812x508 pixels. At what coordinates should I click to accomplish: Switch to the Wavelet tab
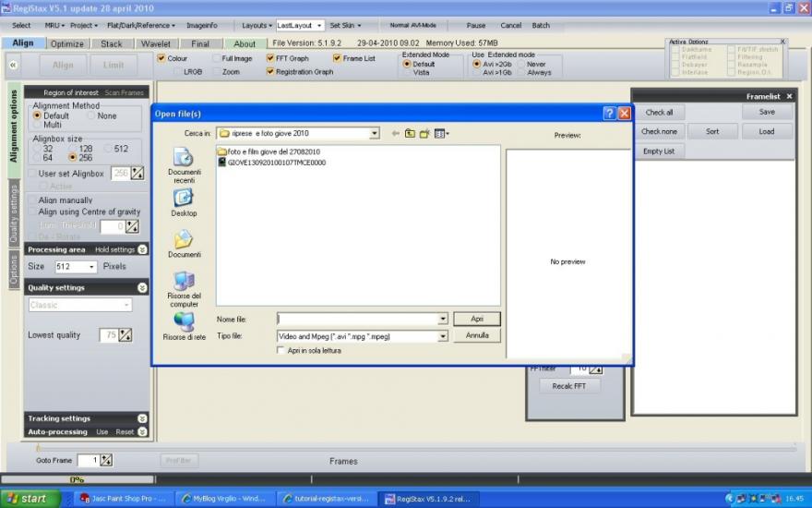[x=155, y=44]
